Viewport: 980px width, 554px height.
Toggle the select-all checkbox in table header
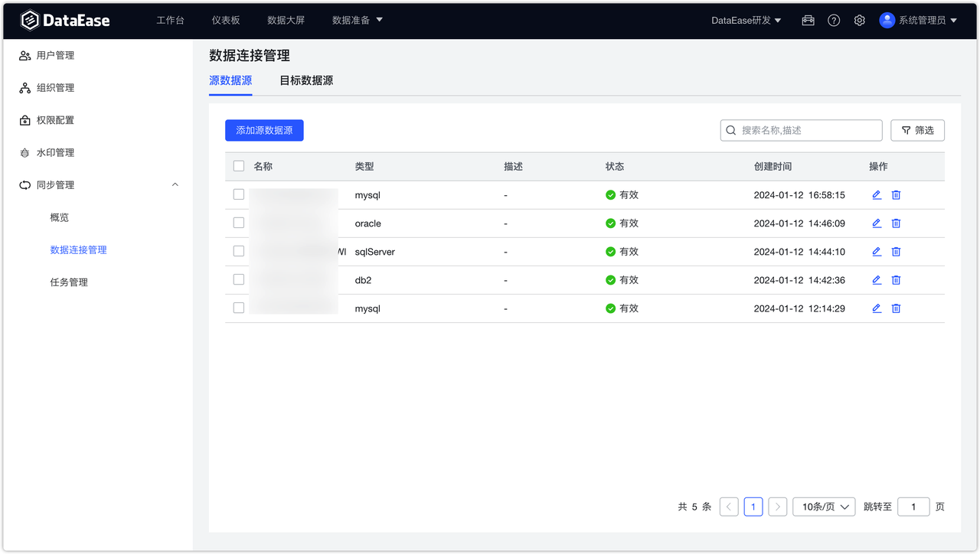(x=239, y=166)
